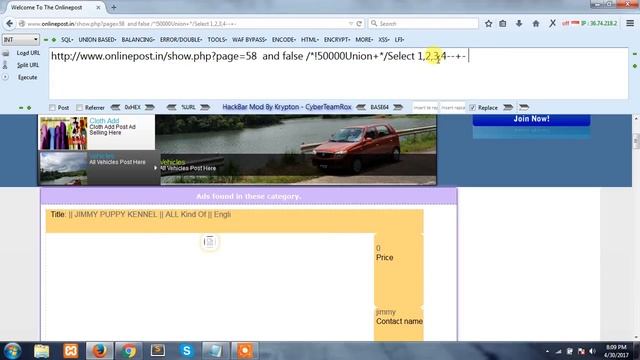This screenshot has width=640, height=360.
Task: Enable the Post checkbox
Action: 52,108
